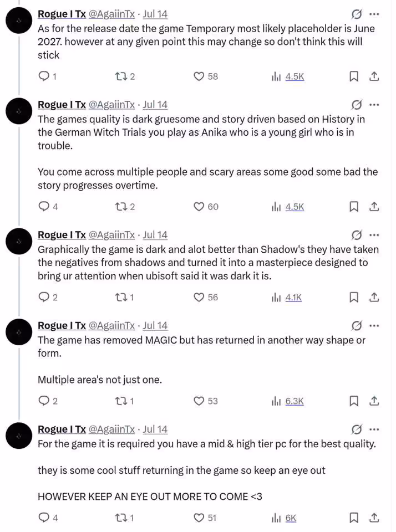Bookmark the tweet comparing graphics to Shadow's

click(354, 297)
